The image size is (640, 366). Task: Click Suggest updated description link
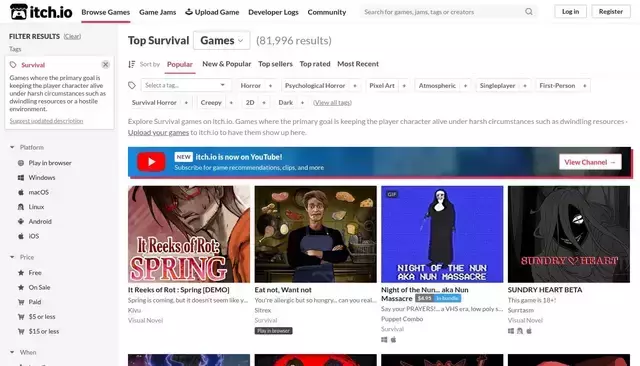[x=46, y=121]
